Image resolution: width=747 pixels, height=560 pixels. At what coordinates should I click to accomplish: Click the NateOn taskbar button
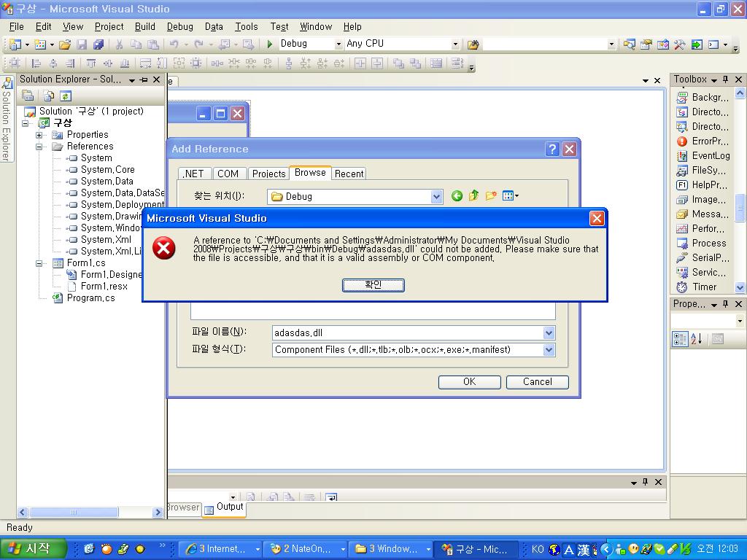coord(307,549)
